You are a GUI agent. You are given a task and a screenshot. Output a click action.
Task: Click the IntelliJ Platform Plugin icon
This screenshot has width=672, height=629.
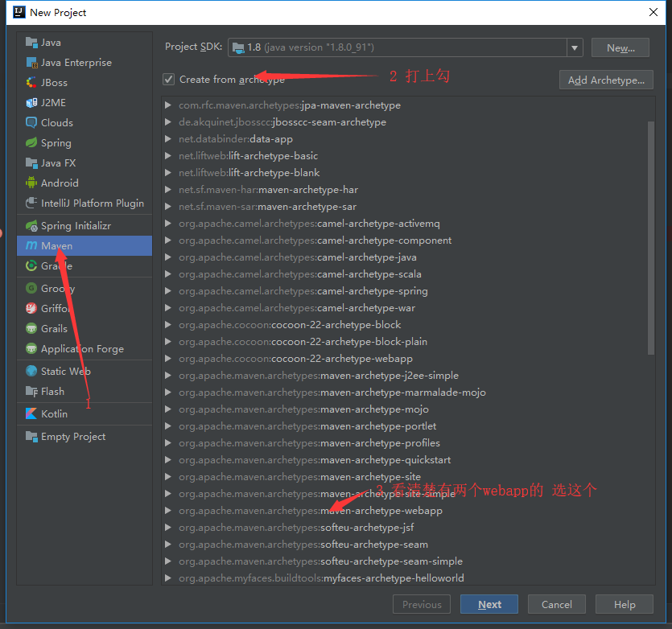[x=31, y=203]
